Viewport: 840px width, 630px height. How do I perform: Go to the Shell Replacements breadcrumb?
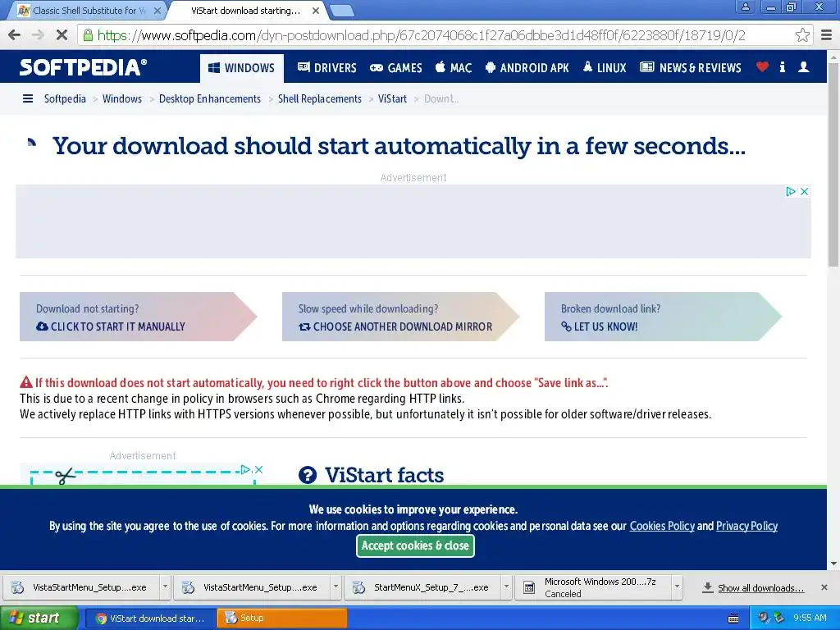(x=320, y=98)
